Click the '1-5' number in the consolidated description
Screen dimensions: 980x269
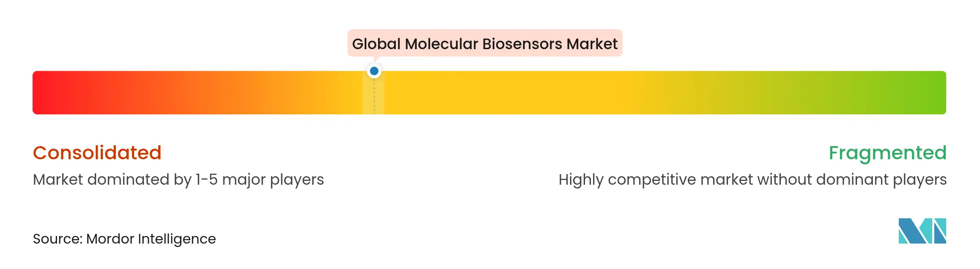click(206, 180)
